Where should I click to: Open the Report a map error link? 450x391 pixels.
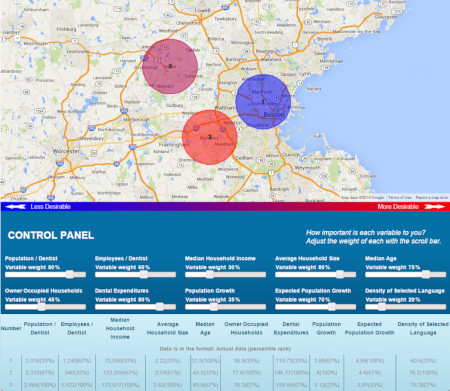pos(432,198)
